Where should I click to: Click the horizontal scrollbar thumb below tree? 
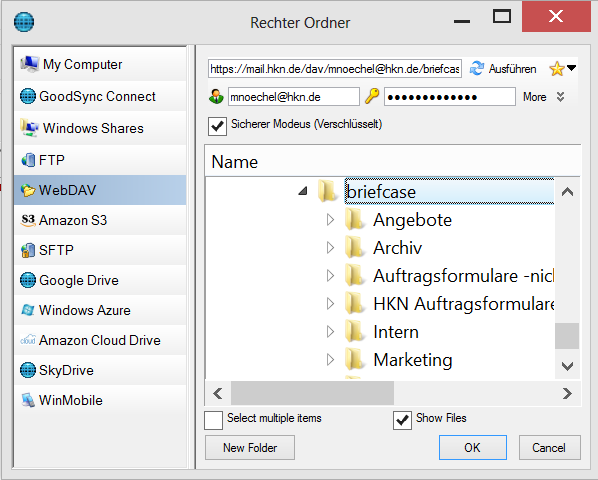(x=312, y=393)
